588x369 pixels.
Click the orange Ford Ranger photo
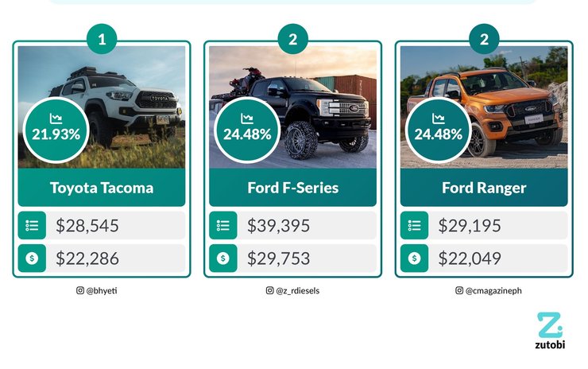tap(509, 87)
